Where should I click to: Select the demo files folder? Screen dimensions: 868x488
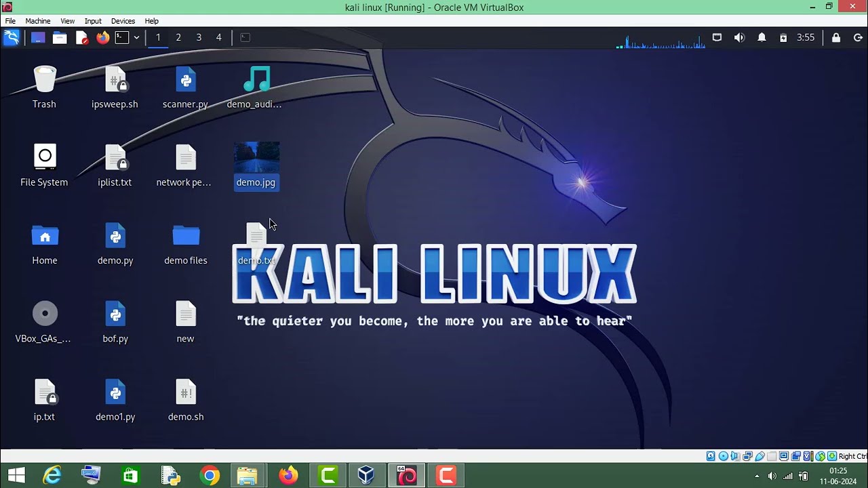coord(186,243)
